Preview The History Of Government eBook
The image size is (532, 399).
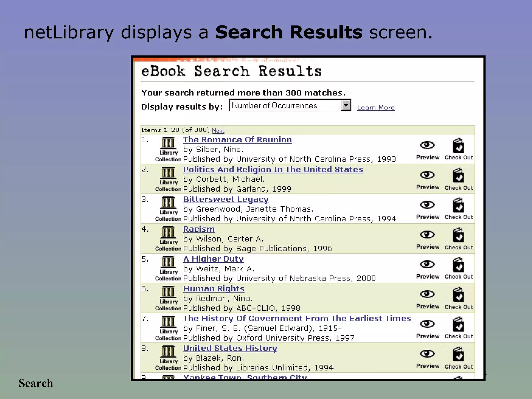427,324
